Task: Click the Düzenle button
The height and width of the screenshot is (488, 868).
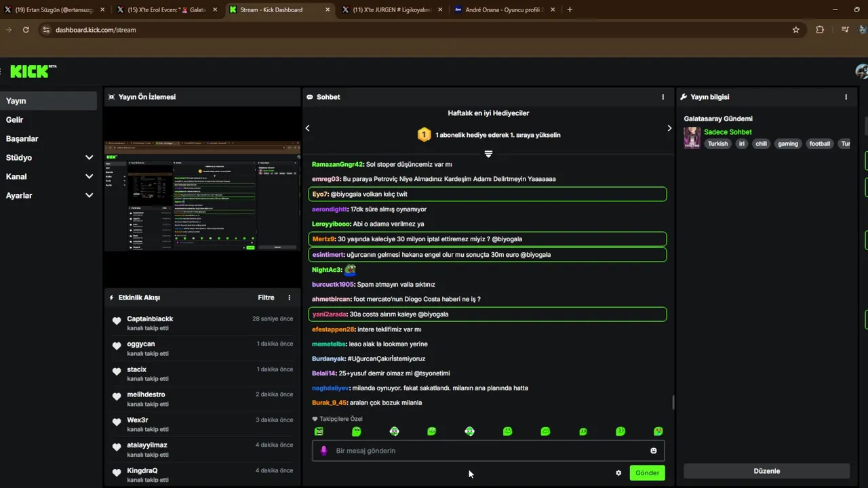Action: (767, 471)
